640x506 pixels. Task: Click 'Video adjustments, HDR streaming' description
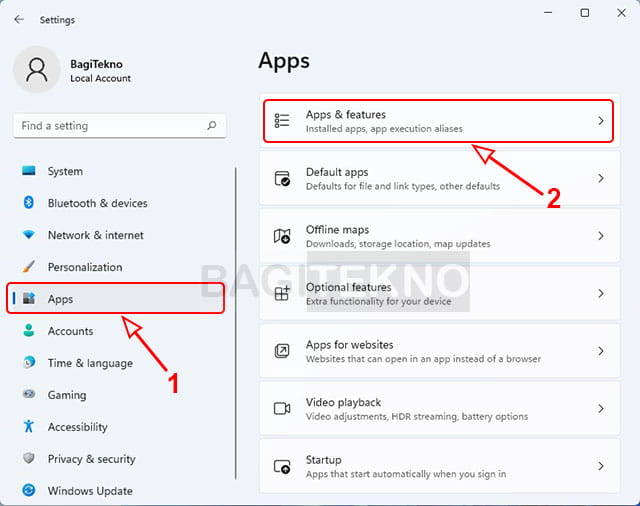point(417,417)
